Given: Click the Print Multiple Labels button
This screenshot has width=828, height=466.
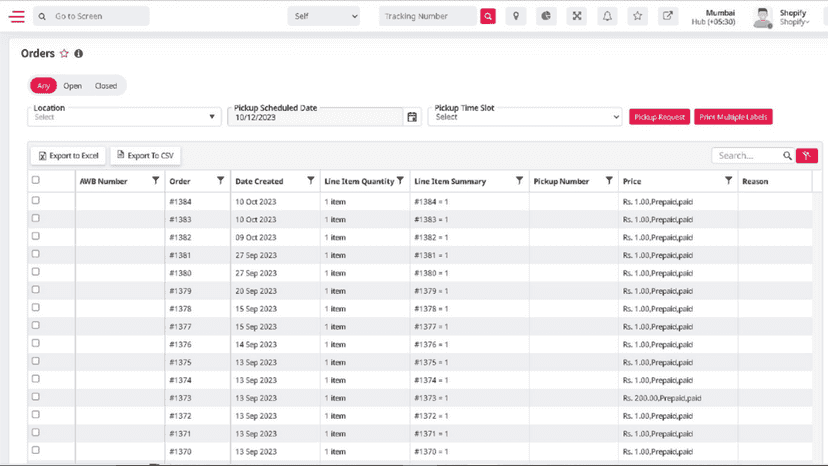Looking at the screenshot, I should pos(733,117).
